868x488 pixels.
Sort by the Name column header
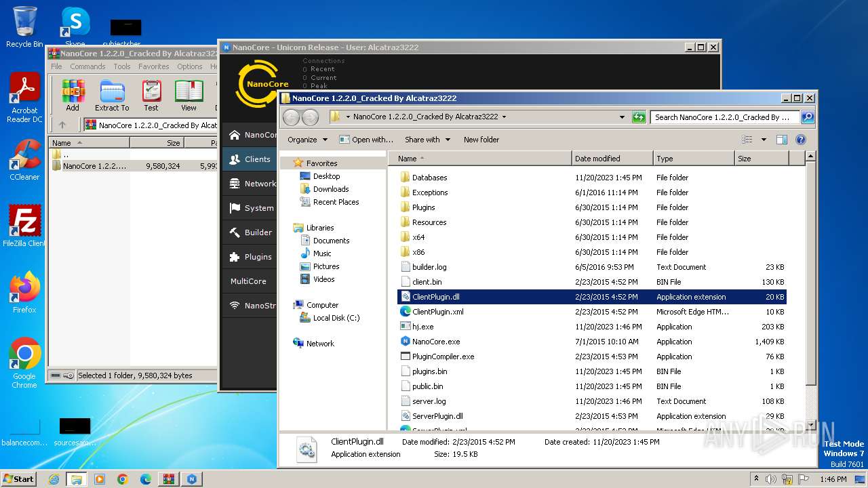coord(480,159)
